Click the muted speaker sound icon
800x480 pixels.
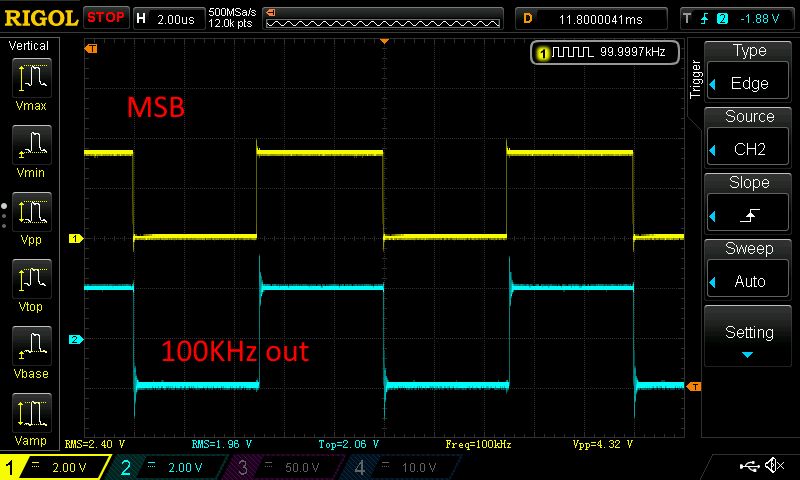coord(774,465)
